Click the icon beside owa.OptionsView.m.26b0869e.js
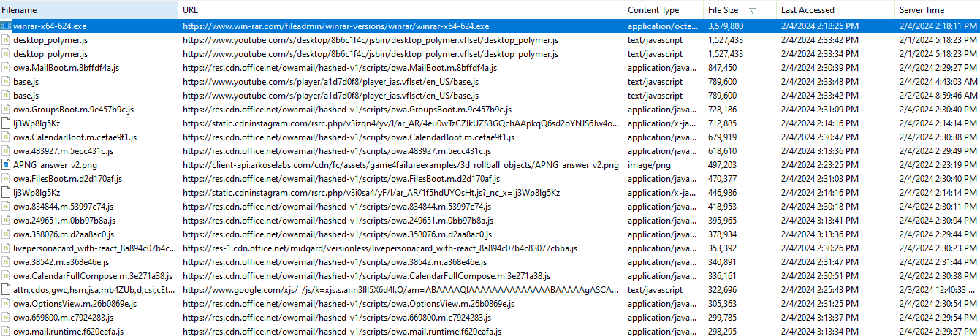This screenshot has width=980, height=336. pos(6,303)
